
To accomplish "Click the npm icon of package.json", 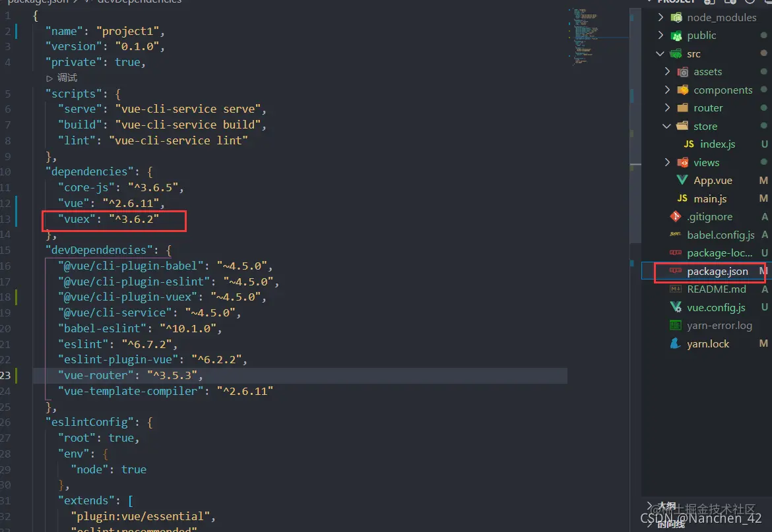I will [x=676, y=271].
